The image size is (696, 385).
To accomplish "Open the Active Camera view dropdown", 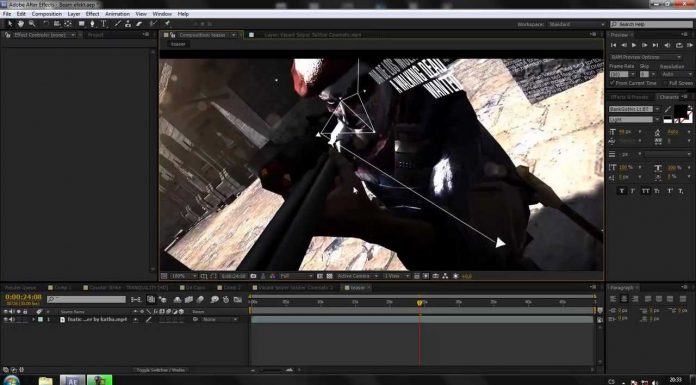I will coord(357,276).
